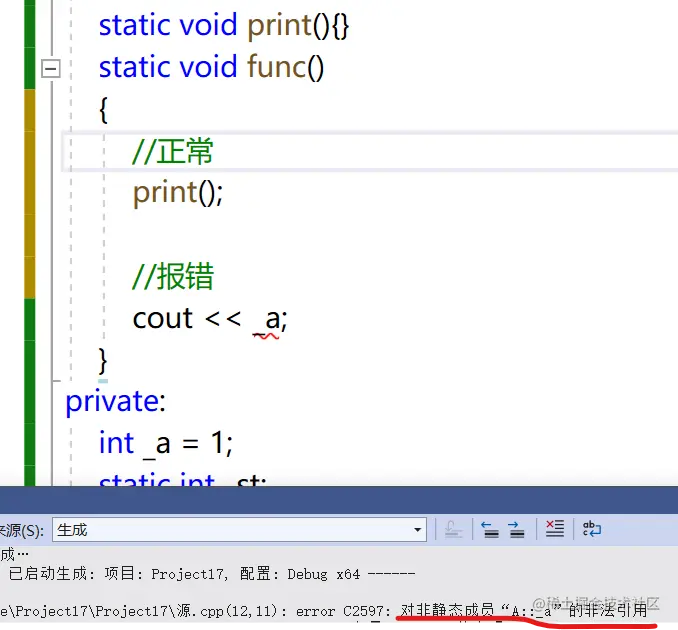This screenshot has width=678, height=630.
Task: Click the disabled find message in code icon
Action: click(x=453, y=529)
